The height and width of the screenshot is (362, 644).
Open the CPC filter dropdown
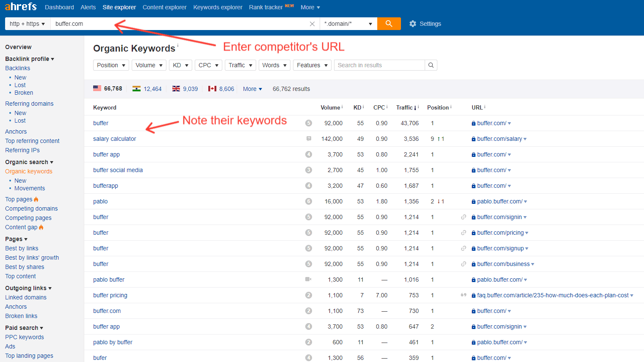(208, 65)
